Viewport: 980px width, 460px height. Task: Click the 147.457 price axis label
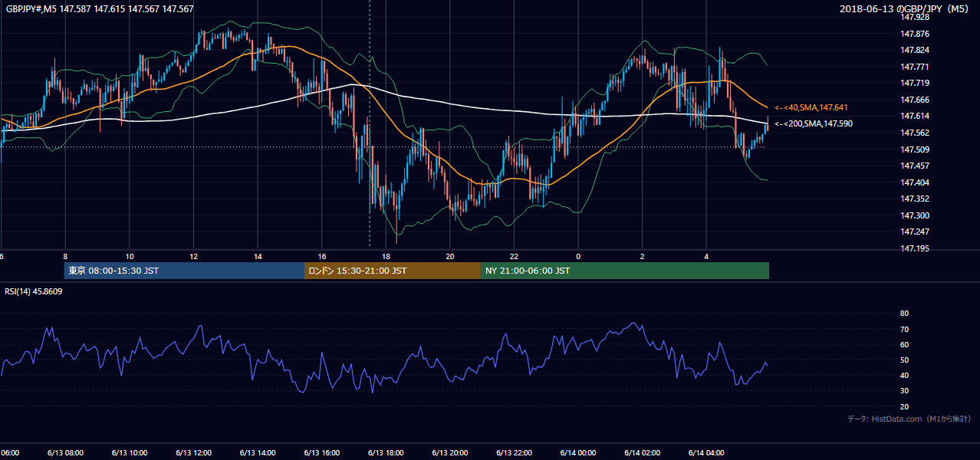point(915,166)
